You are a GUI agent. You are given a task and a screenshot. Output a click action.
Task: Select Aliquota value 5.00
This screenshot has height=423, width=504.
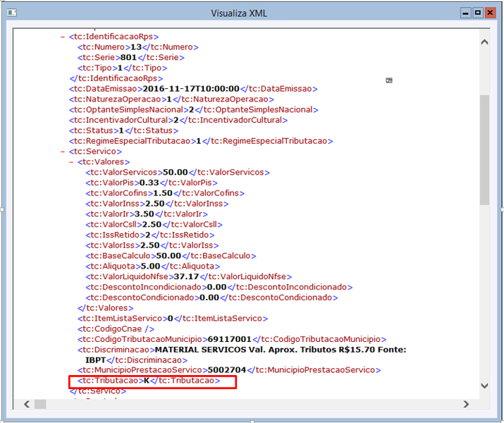click(150, 266)
